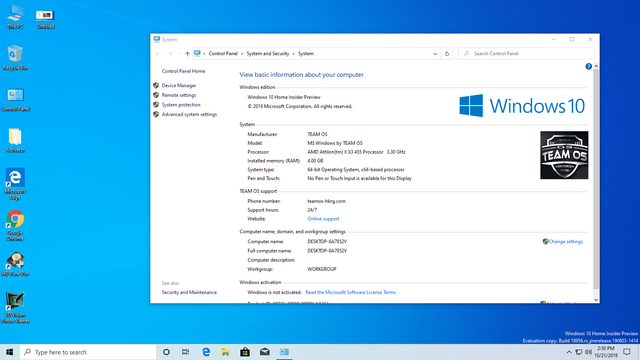Open the Recycle Bin desktop icon
This screenshot has width=640, height=360.
coord(15,58)
